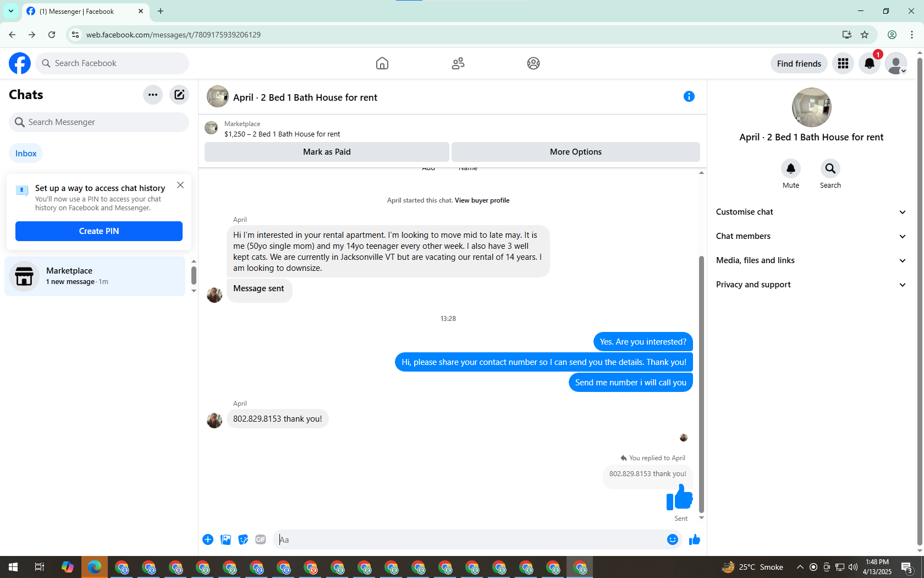Focus the Search Facebook field
Screen dimensions: 924x578
click(113, 63)
